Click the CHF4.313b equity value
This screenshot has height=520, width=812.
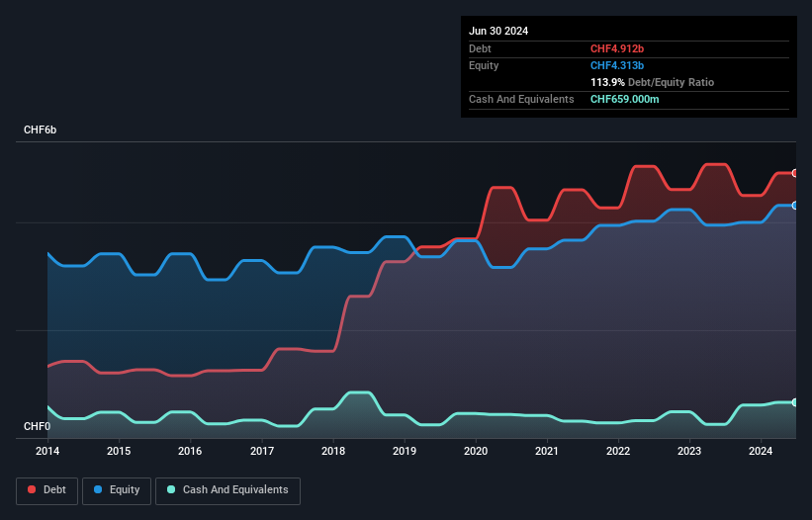[617, 65]
